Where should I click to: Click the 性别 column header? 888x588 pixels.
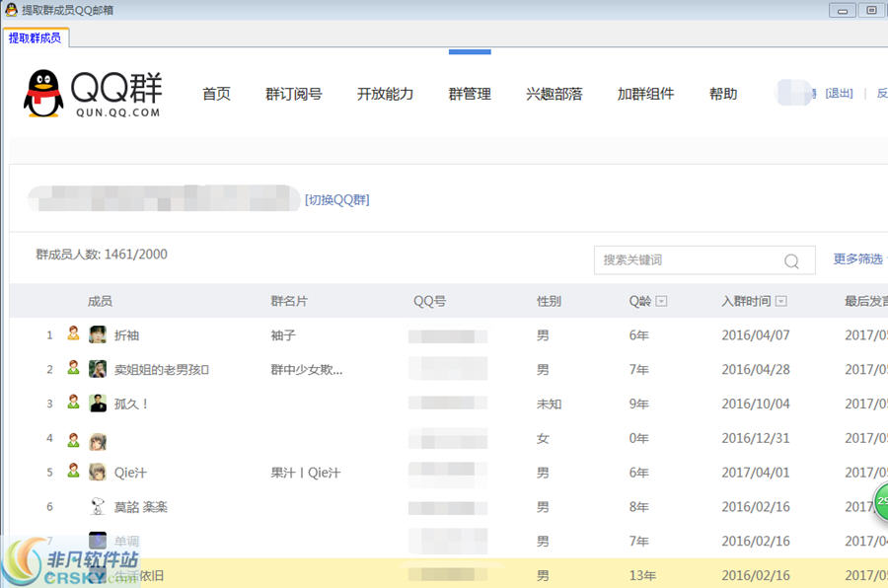pyautogui.click(x=549, y=301)
